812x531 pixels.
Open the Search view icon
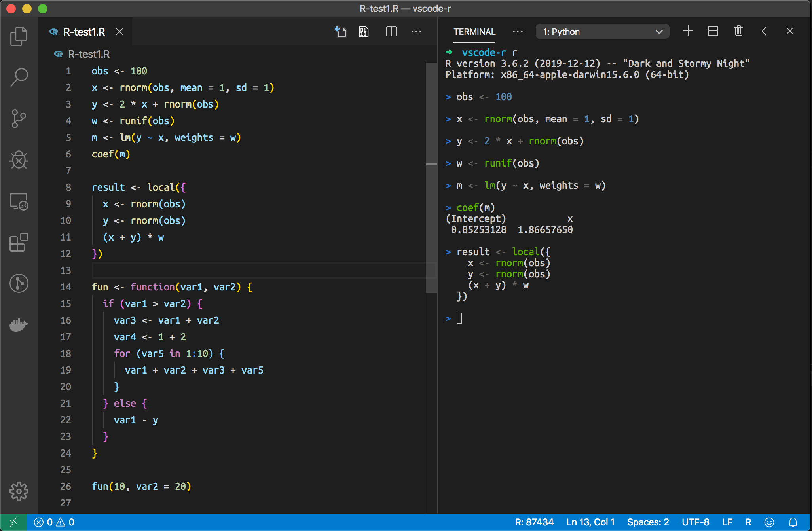[x=19, y=77]
